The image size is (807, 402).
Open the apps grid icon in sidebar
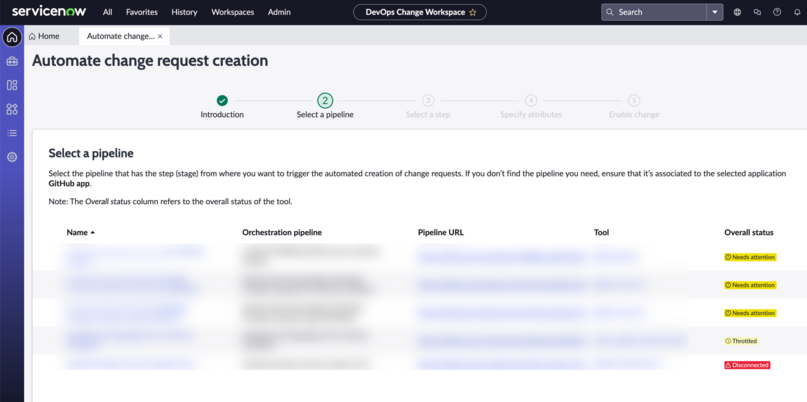coord(12,109)
